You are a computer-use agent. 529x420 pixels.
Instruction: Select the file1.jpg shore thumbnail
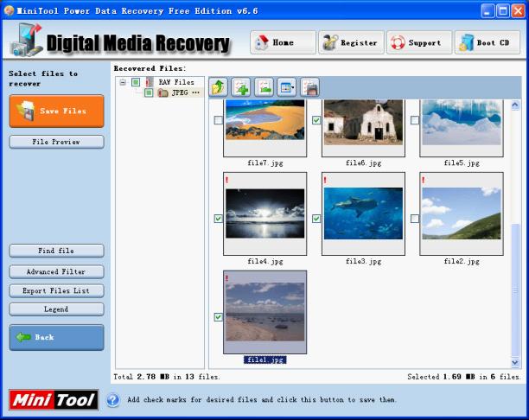265,312
